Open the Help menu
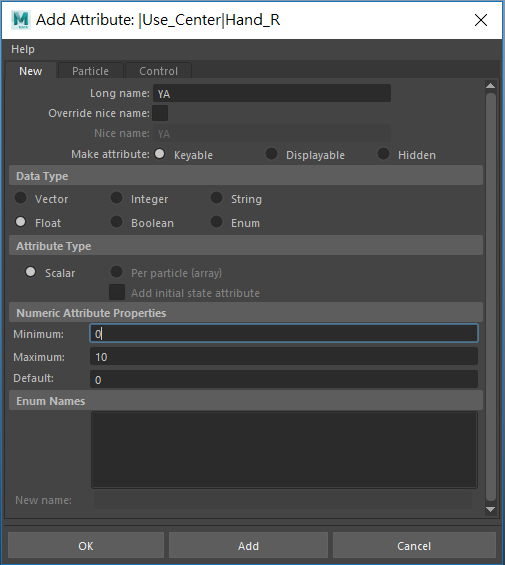Viewport: 505px width, 565px height. pos(23,49)
